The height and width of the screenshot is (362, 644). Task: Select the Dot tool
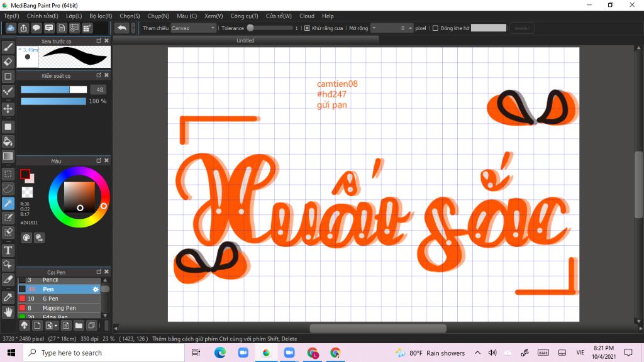pyautogui.click(x=8, y=91)
